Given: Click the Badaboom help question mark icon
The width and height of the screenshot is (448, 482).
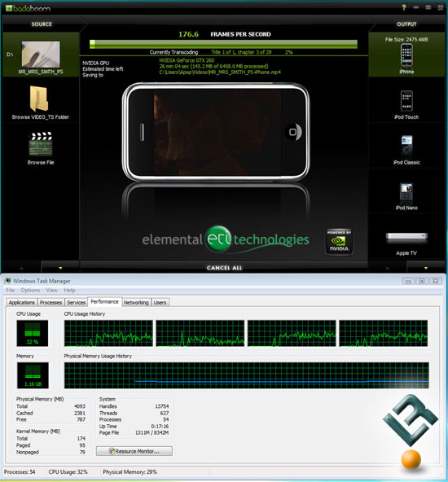Looking at the screenshot, I should 404,7.
